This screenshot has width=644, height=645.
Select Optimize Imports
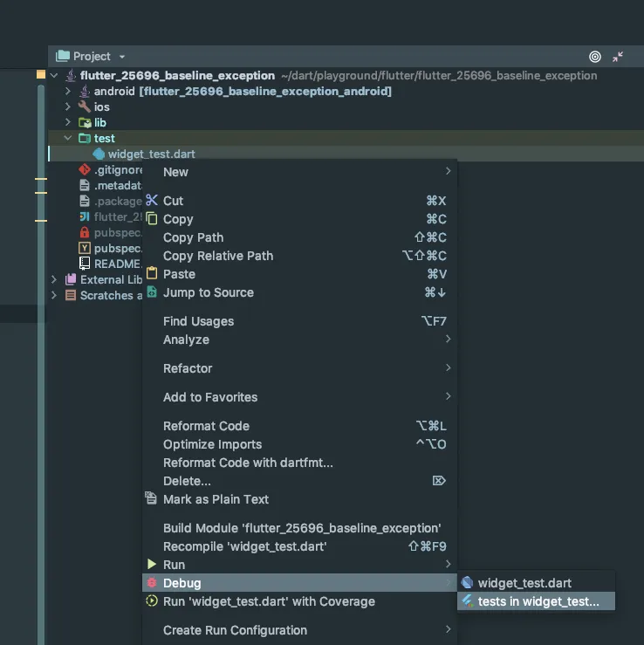click(x=299, y=444)
